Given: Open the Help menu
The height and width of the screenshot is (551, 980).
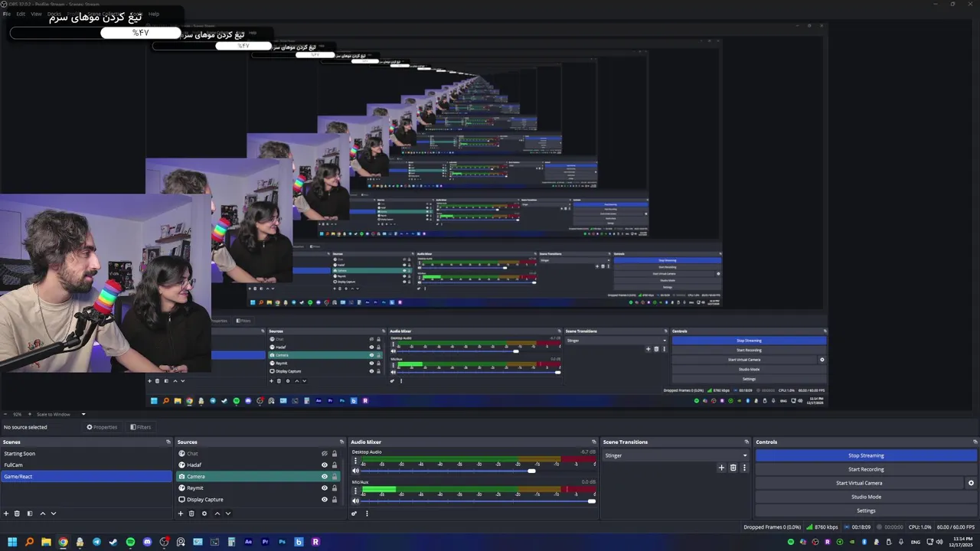Looking at the screenshot, I should pos(154,14).
